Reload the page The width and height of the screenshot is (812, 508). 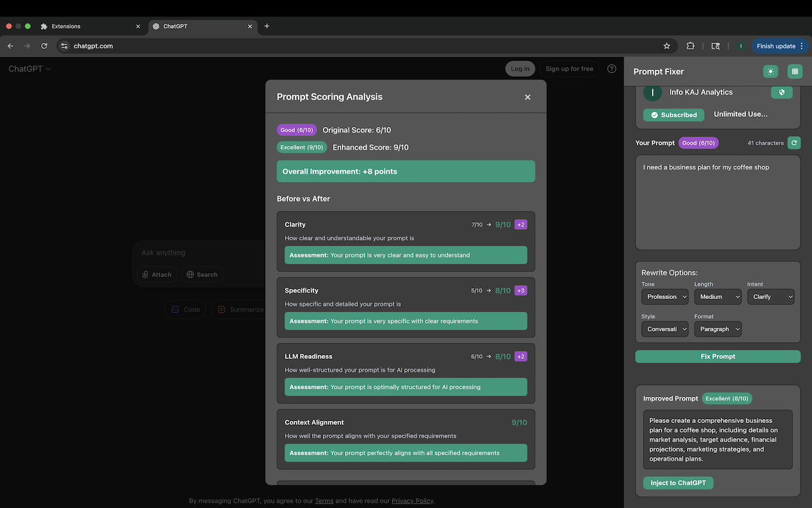[44, 46]
